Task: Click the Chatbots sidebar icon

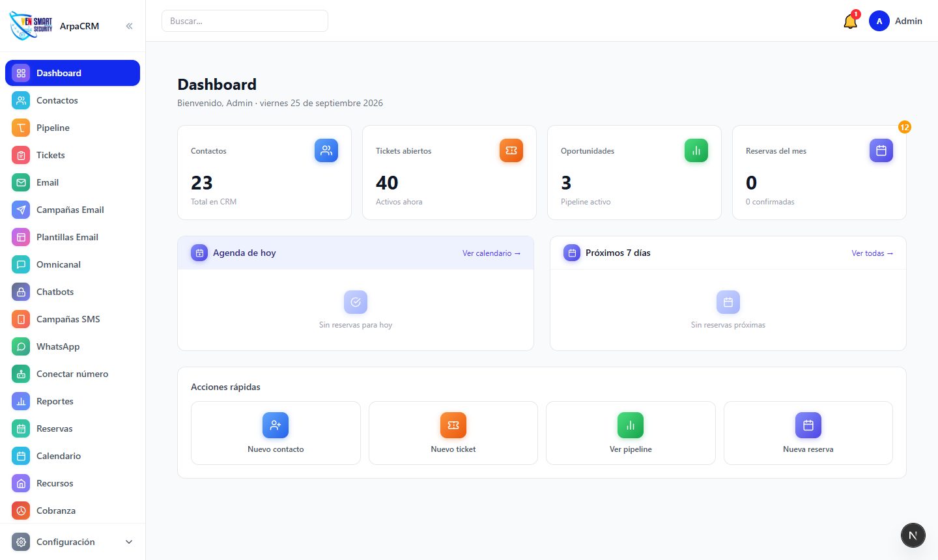Action: pos(21,292)
